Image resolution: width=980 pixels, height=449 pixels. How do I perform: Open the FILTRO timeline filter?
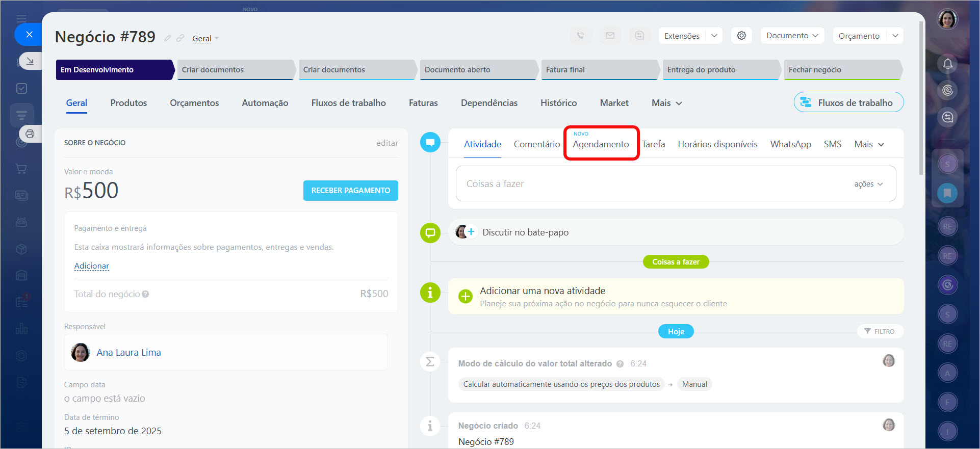coord(880,331)
